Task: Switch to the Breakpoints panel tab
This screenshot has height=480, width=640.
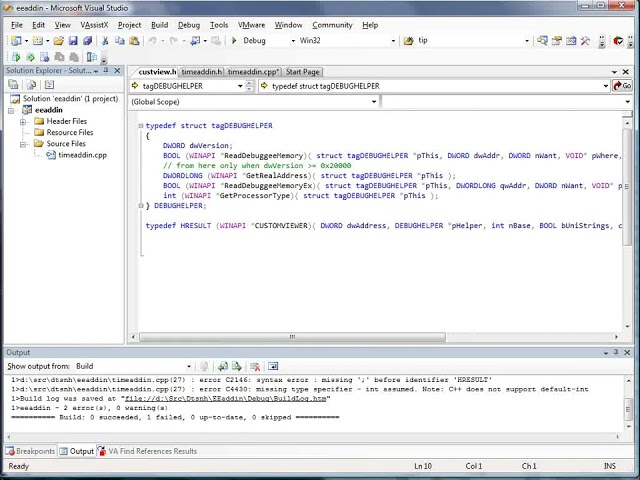Action: click(31, 451)
